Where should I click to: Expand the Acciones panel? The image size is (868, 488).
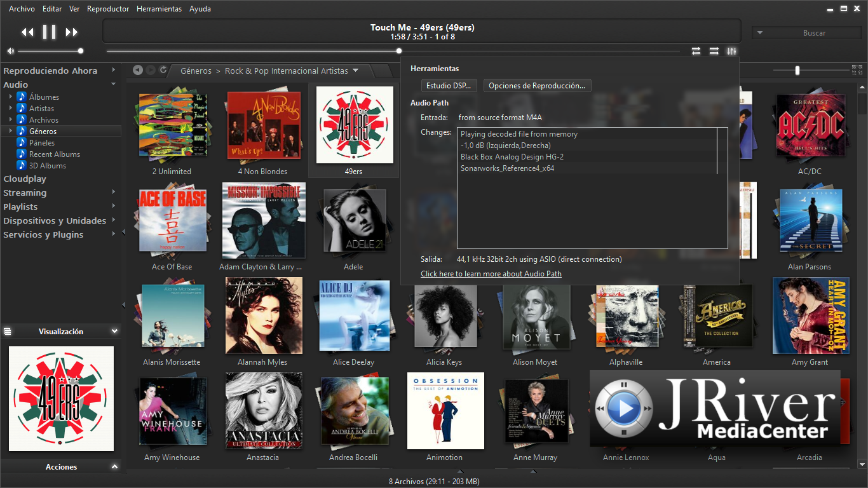click(114, 466)
